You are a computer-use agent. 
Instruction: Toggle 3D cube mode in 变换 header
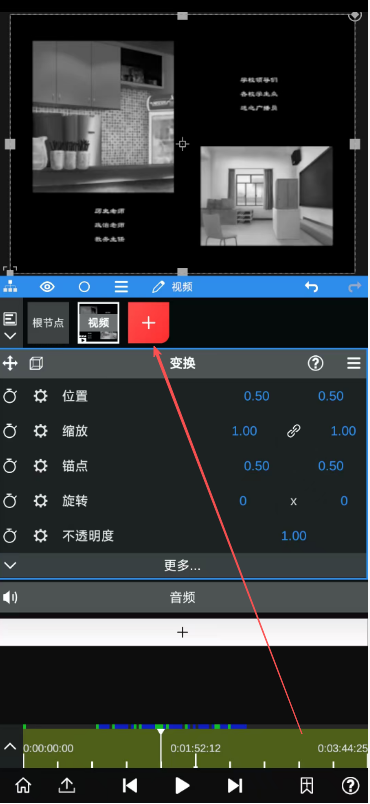[36, 364]
